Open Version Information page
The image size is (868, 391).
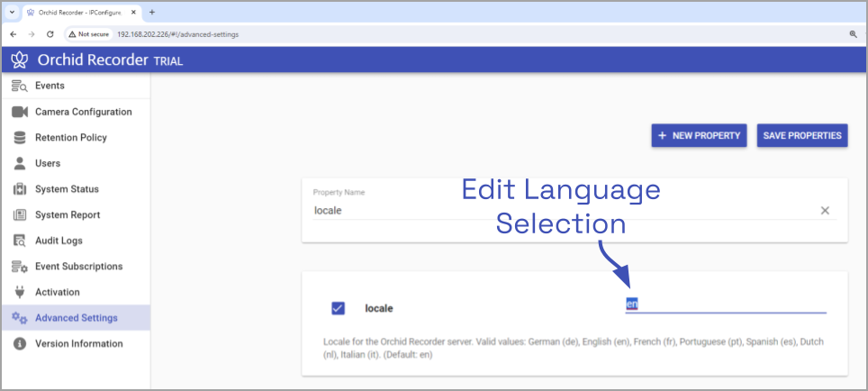pyautogui.click(x=76, y=343)
